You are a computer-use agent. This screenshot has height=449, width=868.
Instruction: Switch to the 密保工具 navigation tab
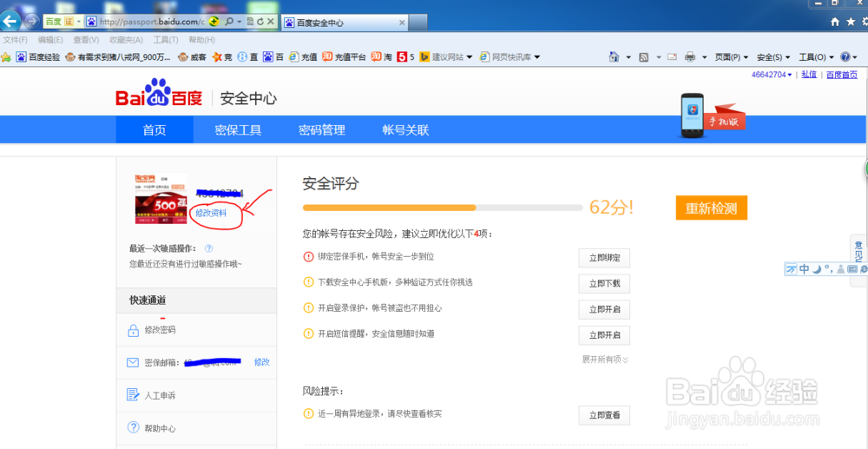[x=238, y=130]
